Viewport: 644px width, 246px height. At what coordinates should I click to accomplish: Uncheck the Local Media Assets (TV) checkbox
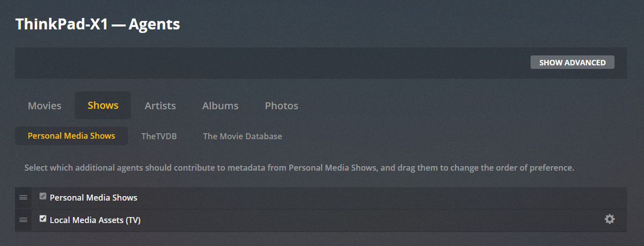click(43, 219)
